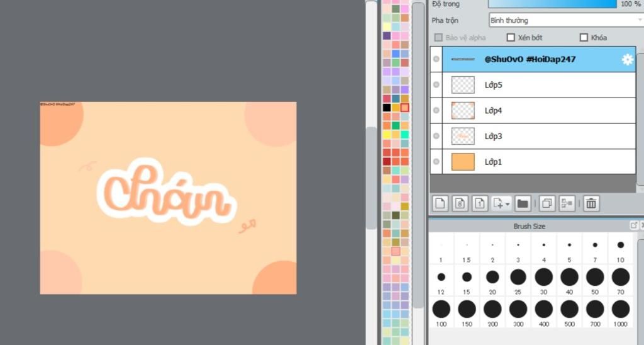Screen dimensions: 644x345
Task: Pick brush size 500
Action: point(569,314)
